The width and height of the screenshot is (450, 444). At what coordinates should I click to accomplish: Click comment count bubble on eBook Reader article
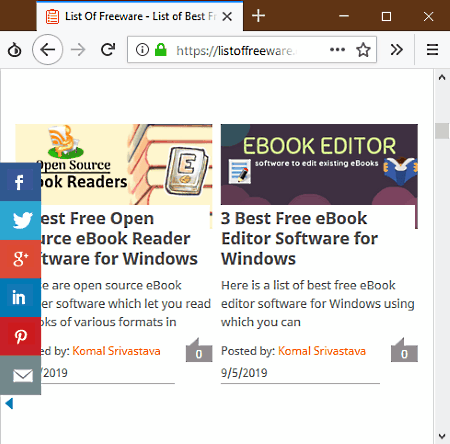199,350
